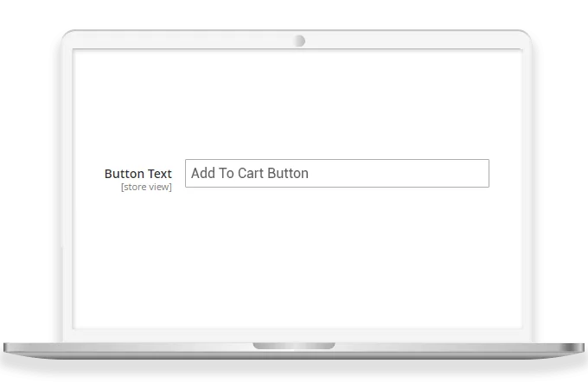Click the word 'Add' in the field
This screenshot has height=389, width=588.
[203, 173]
